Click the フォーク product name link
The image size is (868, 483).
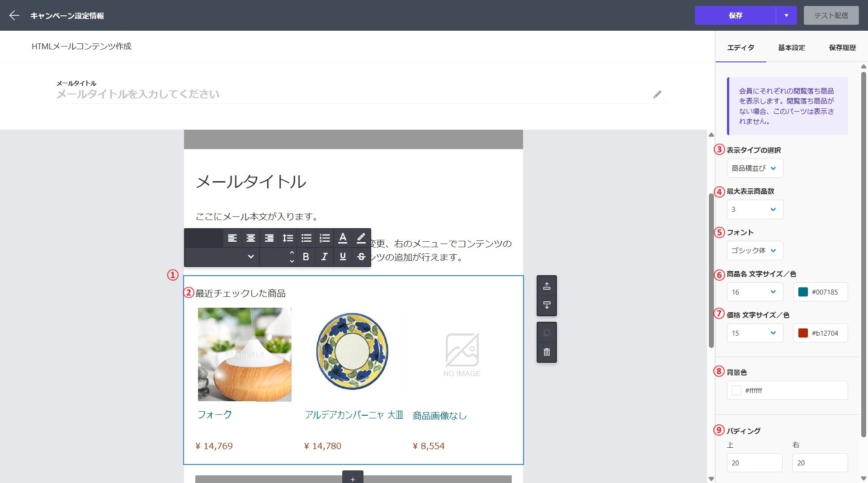[x=215, y=414]
